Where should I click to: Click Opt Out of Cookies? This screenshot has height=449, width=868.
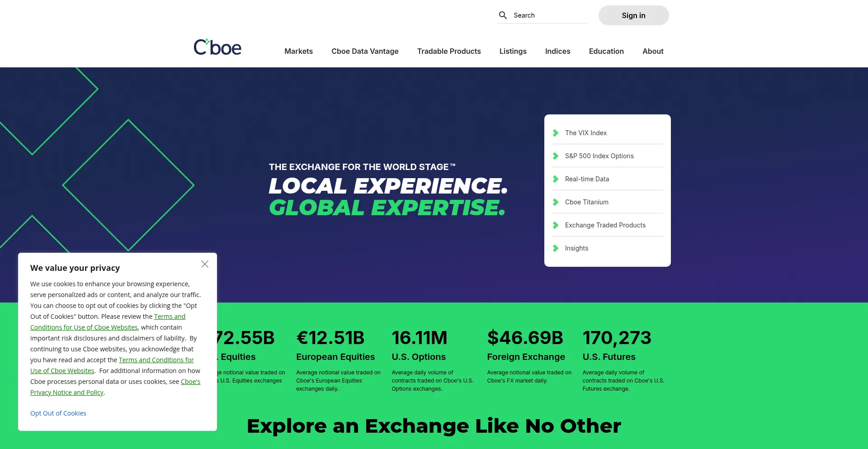click(x=58, y=413)
